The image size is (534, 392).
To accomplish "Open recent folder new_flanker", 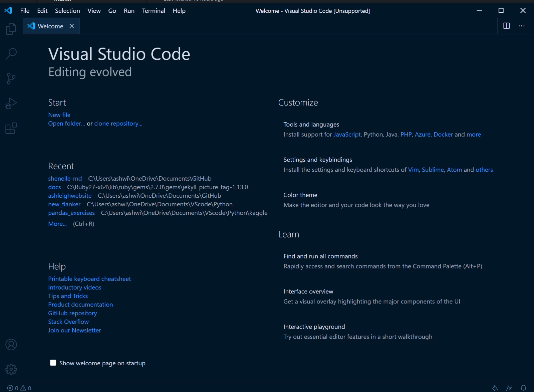I will coord(64,204).
